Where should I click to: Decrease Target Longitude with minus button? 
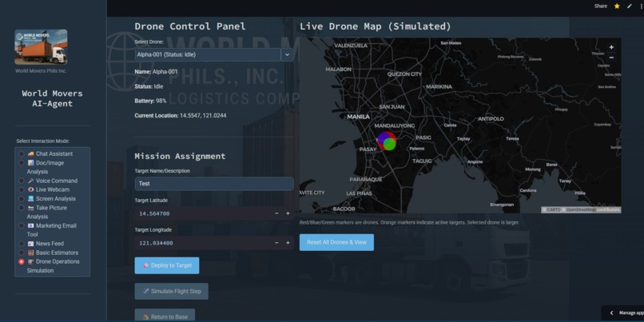click(x=276, y=243)
